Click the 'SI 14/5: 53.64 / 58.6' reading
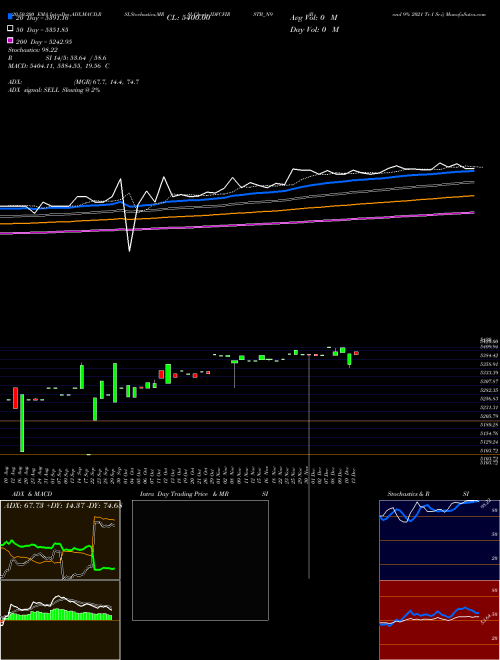The height and width of the screenshot is (660, 500). tap(76, 58)
